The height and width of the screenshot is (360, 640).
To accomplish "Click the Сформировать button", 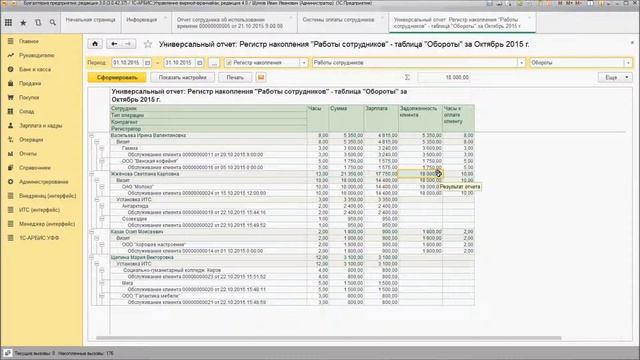I will click(117, 77).
